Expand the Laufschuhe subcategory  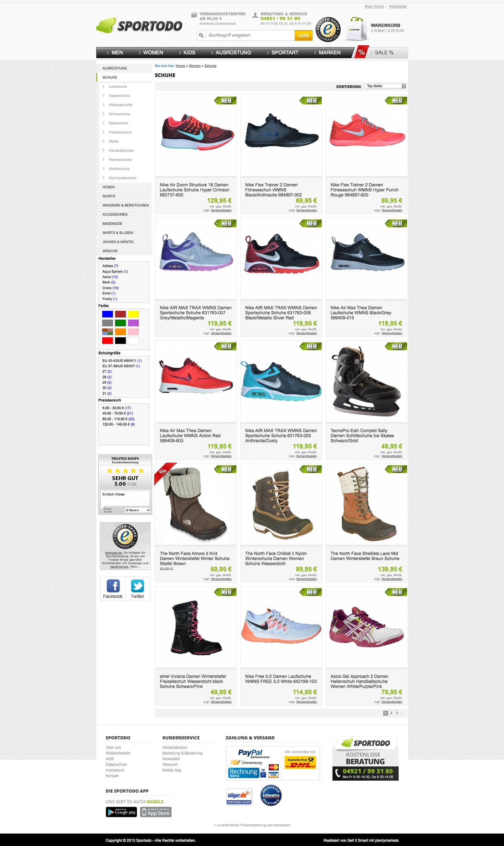click(118, 86)
